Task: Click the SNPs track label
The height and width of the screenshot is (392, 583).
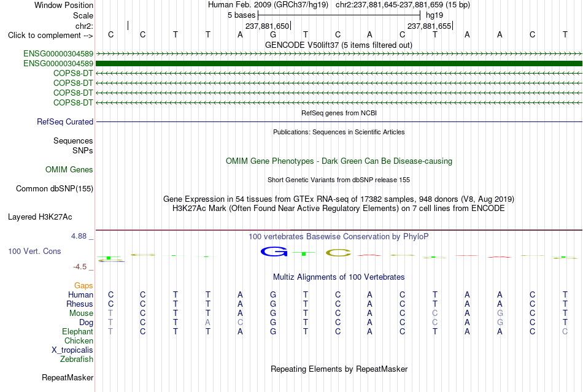Action: (83, 150)
